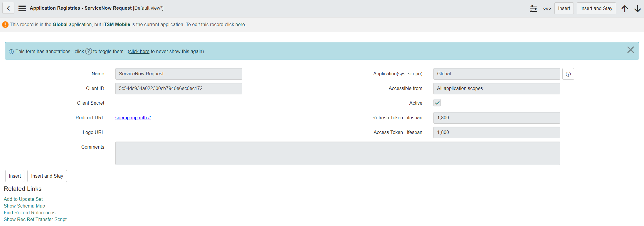This screenshot has height=226, width=644.
Task: Open the personalize form settings icon
Action: [x=533, y=9]
